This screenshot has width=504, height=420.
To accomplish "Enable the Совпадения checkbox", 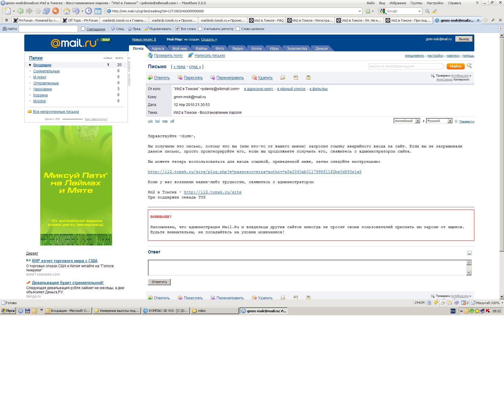I will click(x=83, y=29).
